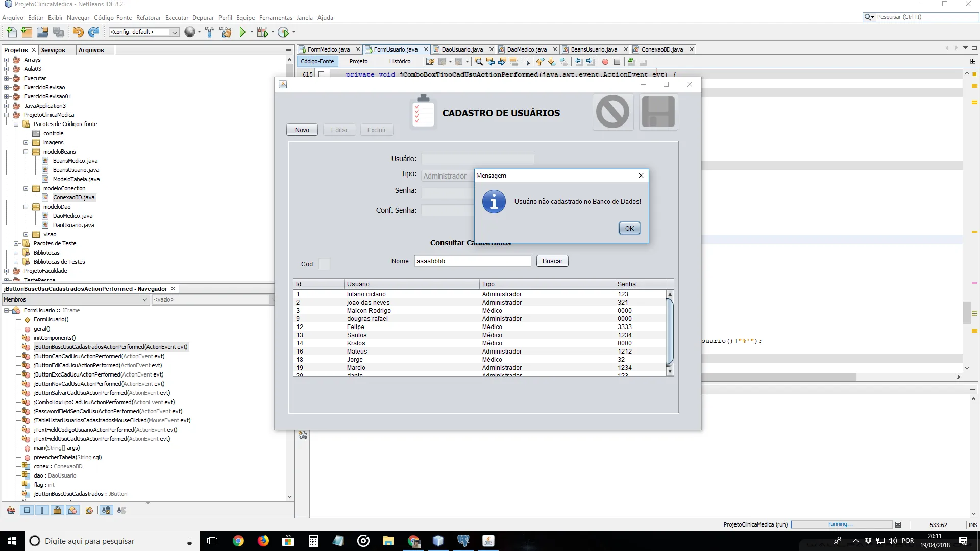Open the Refatorar menu
This screenshot has width=980, height=551.
(148, 18)
